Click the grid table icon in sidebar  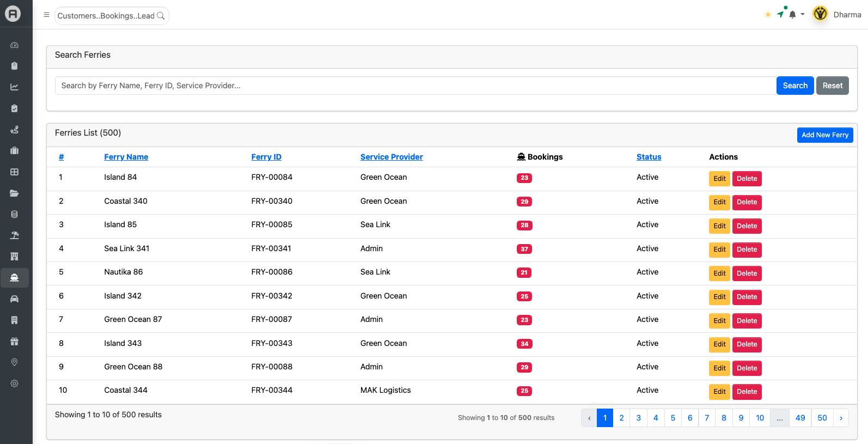pyautogui.click(x=15, y=172)
